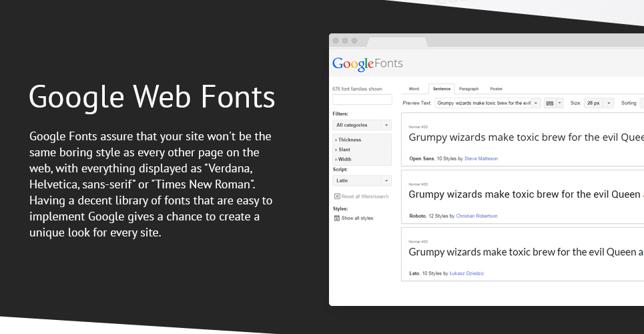
Task: Select the Open Sans font name
Action: click(x=421, y=158)
